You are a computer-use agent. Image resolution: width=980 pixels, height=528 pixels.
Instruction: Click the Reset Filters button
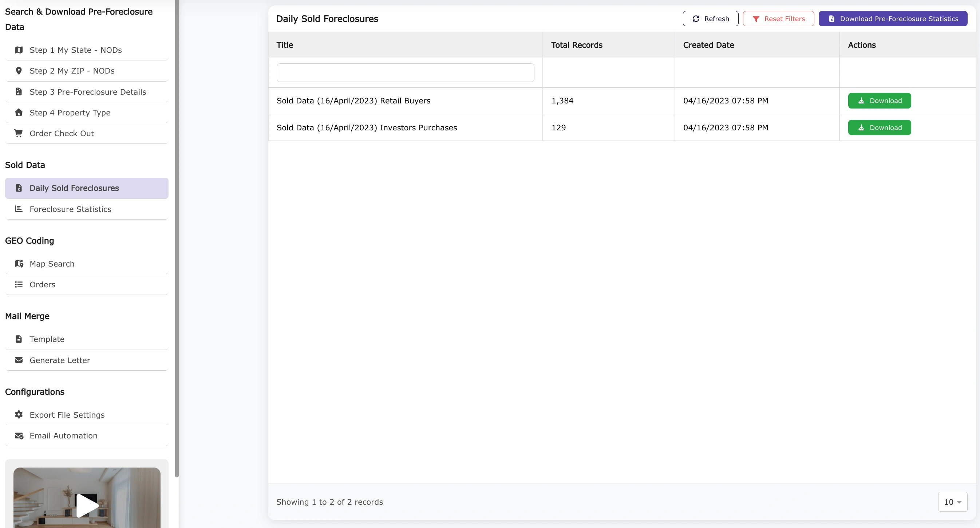(x=778, y=19)
